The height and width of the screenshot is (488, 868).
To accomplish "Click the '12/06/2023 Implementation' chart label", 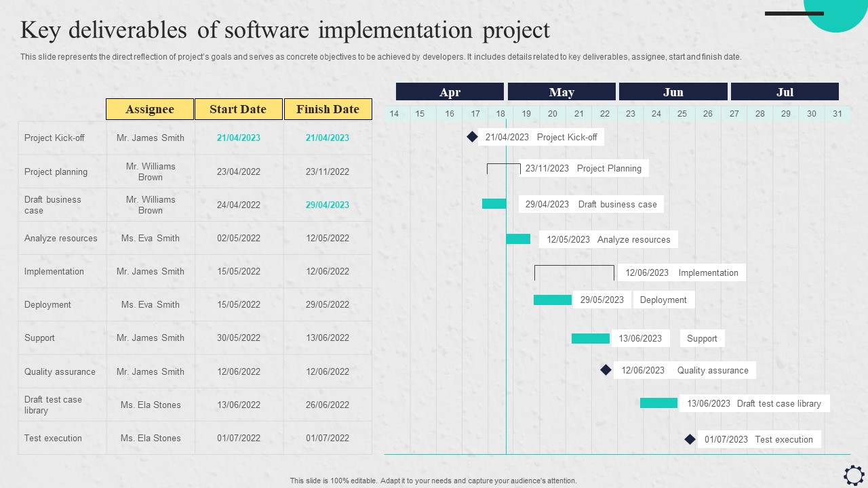I will [x=682, y=272].
